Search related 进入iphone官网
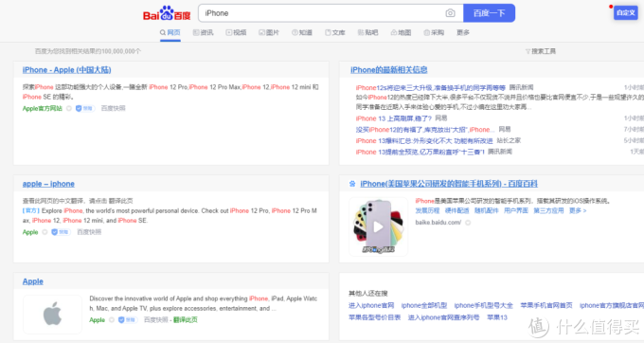The image size is (644, 343). coord(371,305)
